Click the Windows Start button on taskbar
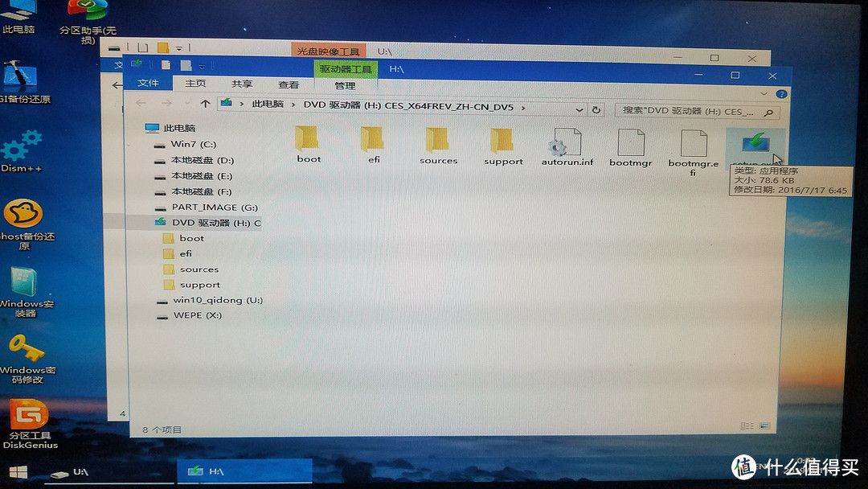 [x=16, y=471]
